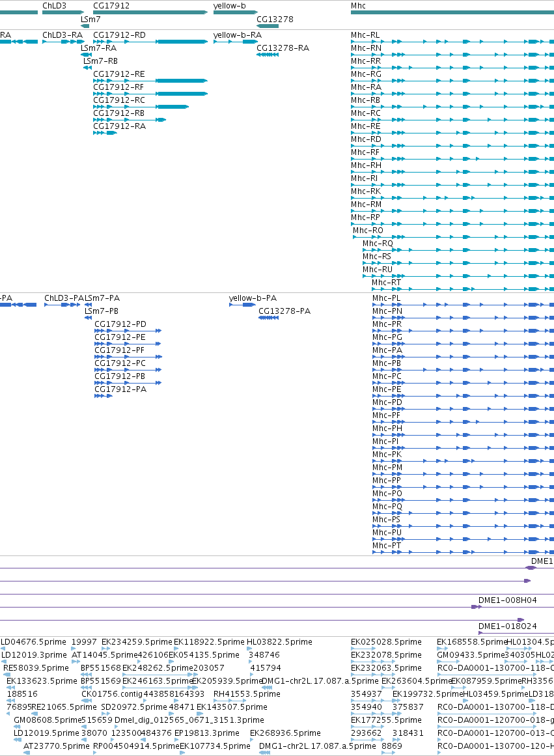Select transcript CG17912-RA
Screen dimensions: 554x756
(x=119, y=126)
